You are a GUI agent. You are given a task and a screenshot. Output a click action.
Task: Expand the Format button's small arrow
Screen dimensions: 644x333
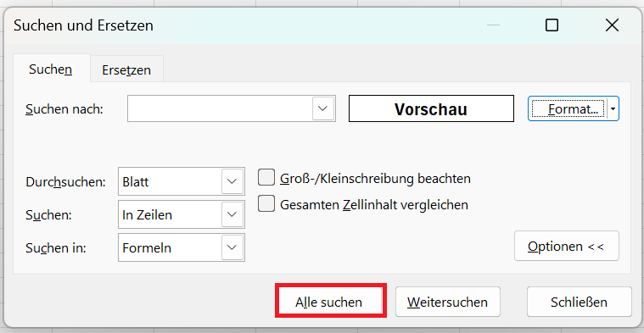613,109
